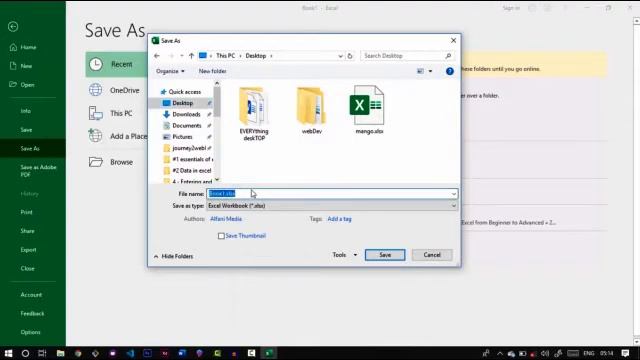Create a New folder
Image resolution: width=640 pixels, height=360 pixels.
click(x=212, y=71)
